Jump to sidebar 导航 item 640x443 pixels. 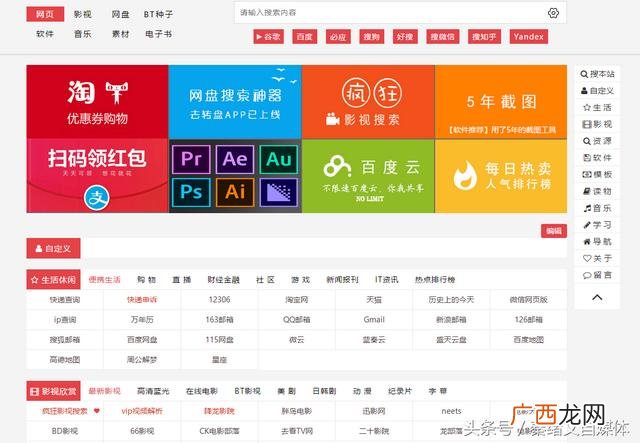pyautogui.click(x=597, y=242)
